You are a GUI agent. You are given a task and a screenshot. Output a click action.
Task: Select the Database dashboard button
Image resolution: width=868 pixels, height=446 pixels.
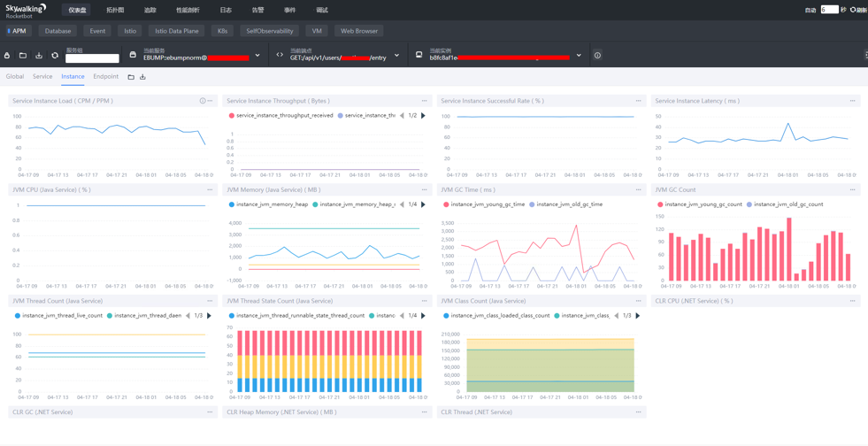point(58,31)
